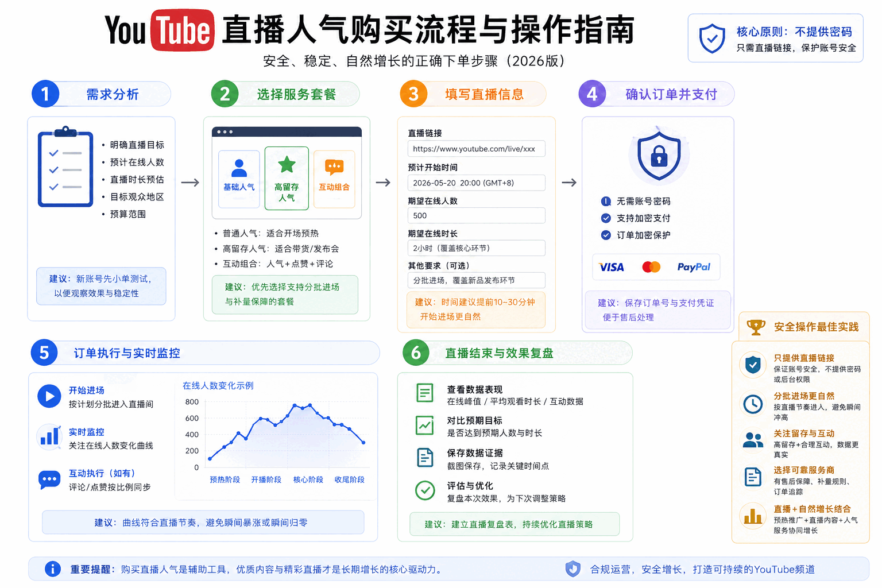The image size is (882, 588).
Task: Click the shield checkmark icon beside 核心原则
Action: (712, 38)
